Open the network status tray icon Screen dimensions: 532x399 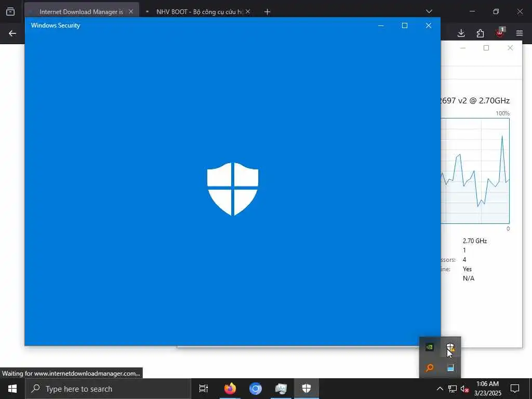tap(453, 389)
